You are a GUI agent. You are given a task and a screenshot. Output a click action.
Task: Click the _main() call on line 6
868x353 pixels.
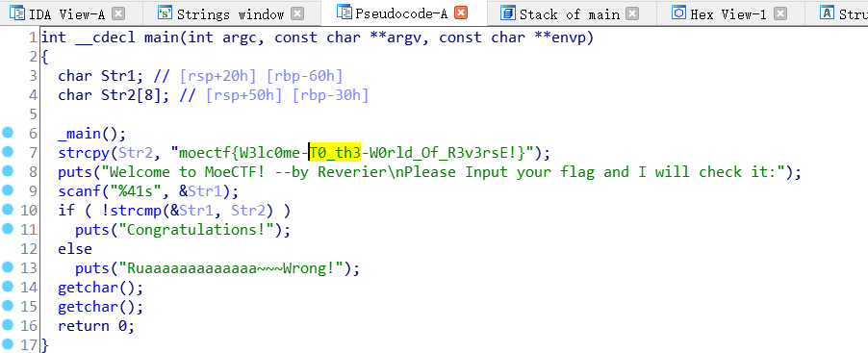[x=91, y=134]
